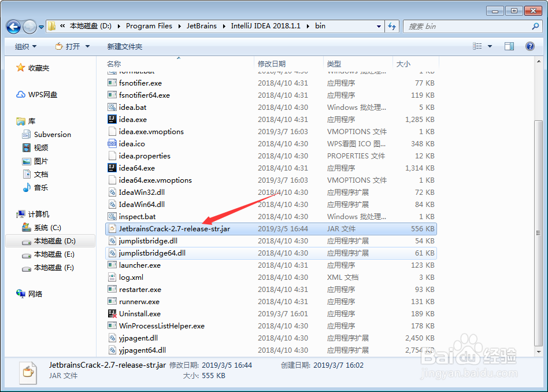Click the search bin input field
Image resolution: width=548 pixels, height=392 pixels.
pyautogui.click(x=468, y=26)
